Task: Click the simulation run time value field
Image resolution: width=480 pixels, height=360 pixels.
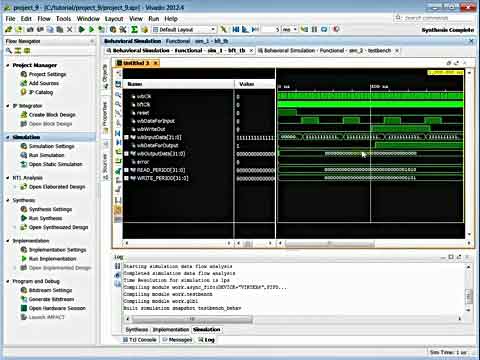Action: [x=271, y=30]
